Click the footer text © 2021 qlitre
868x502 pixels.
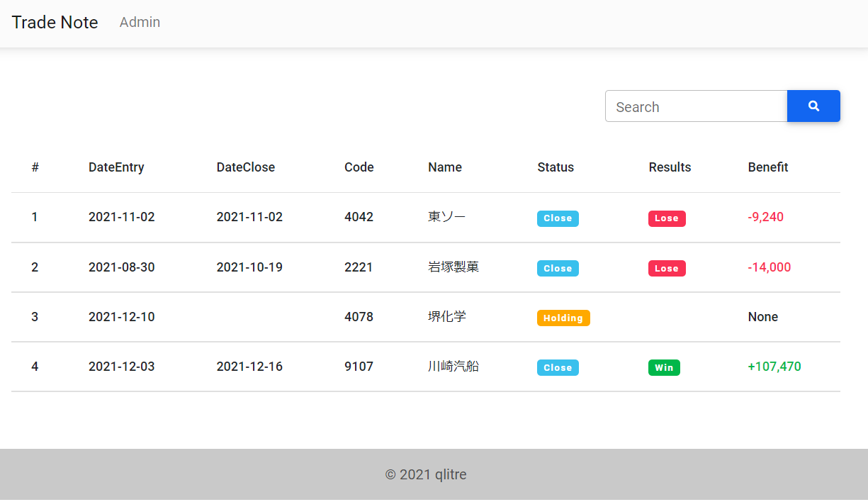pos(426,474)
